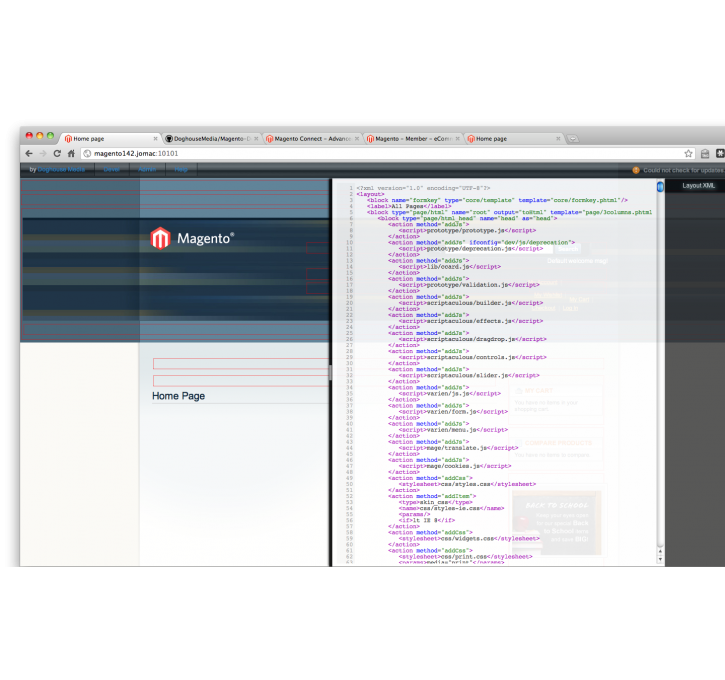Screen dimensions: 725x680
Task: Go back with the browser back arrow
Action: click(29, 153)
